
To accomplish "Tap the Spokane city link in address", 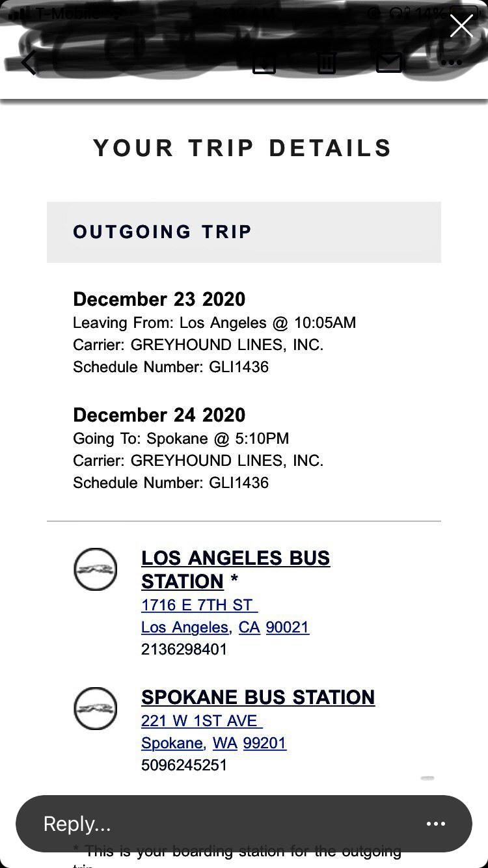I will (x=172, y=743).
